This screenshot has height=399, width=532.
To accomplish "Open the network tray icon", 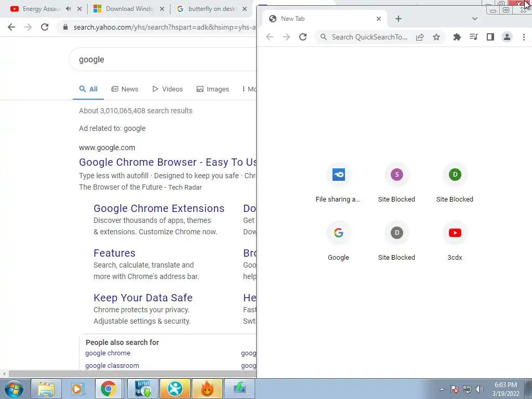I will tap(467, 389).
